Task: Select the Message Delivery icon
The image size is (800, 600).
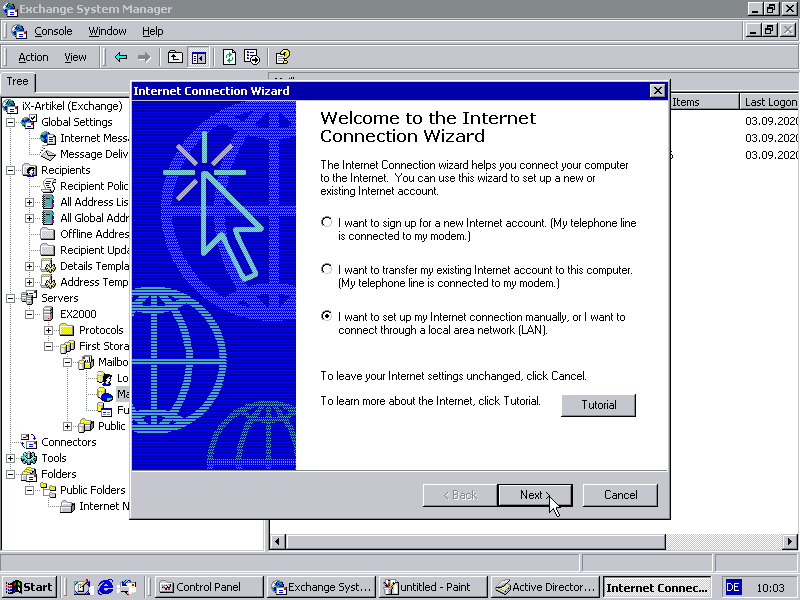Action: (x=48, y=154)
